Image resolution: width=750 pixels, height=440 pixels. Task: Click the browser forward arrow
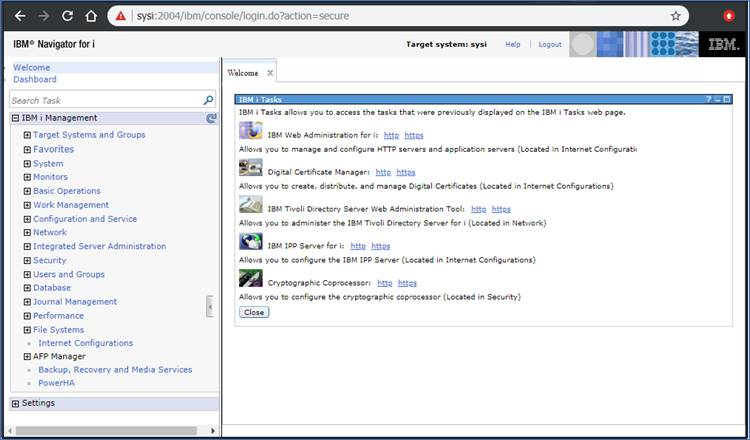44,16
